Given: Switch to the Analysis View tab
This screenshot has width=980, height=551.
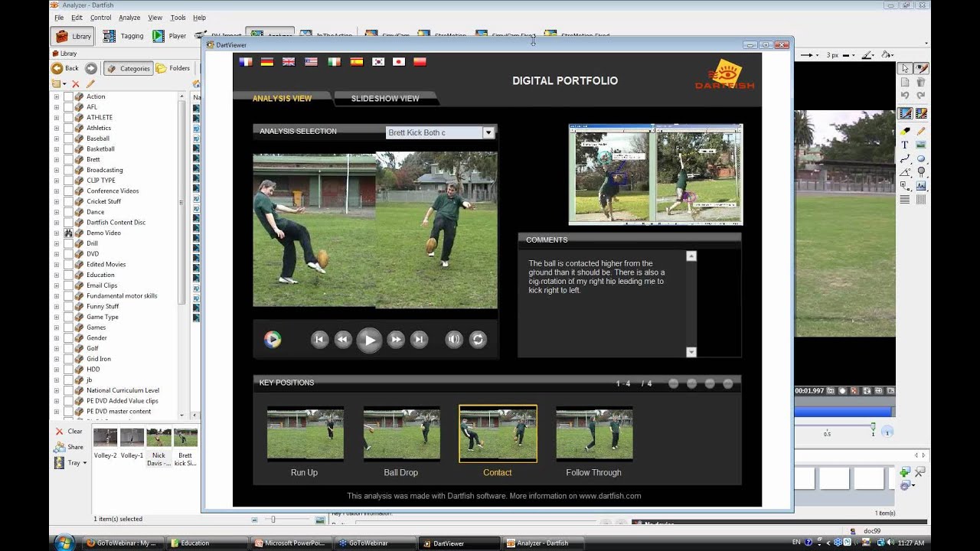Looking at the screenshot, I should tap(282, 99).
